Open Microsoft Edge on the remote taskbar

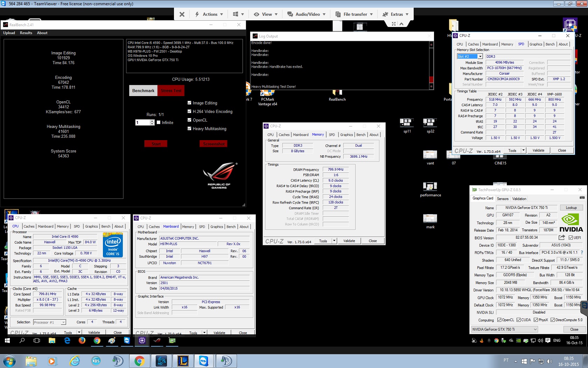[67, 340]
